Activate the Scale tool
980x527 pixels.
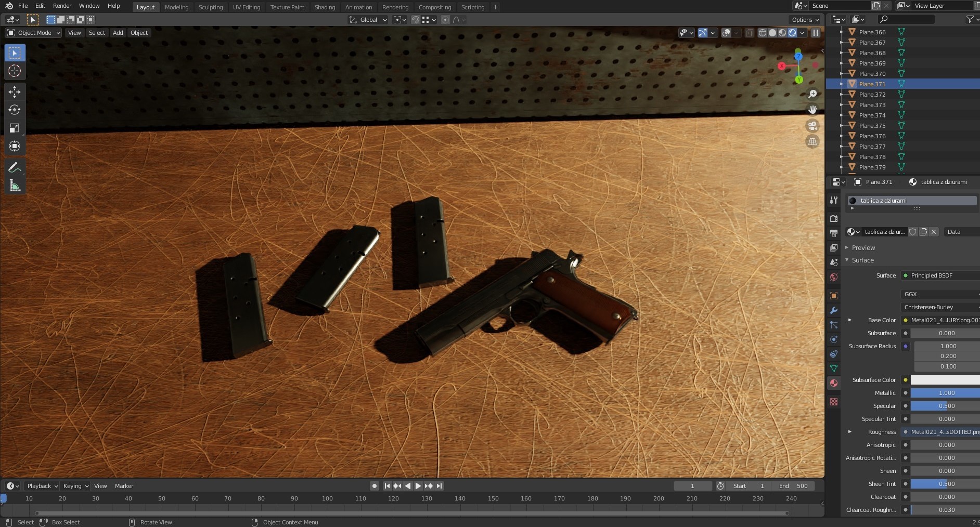(15, 128)
